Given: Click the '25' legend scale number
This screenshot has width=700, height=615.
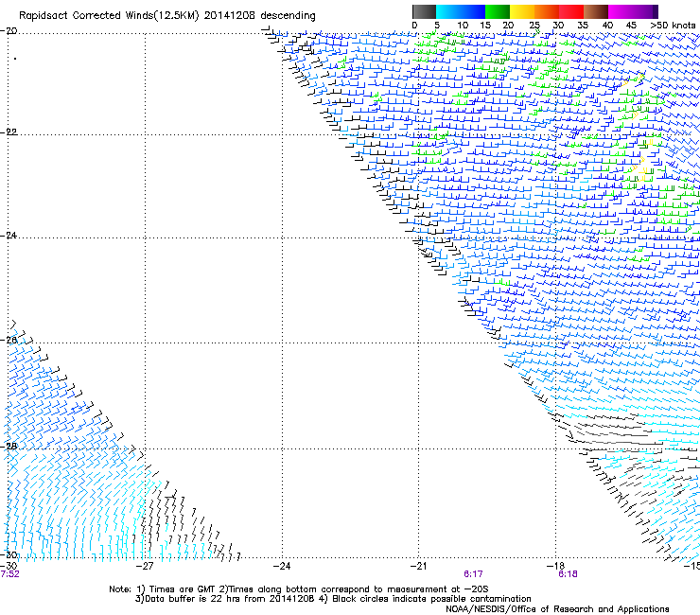Looking at the screenshot, I should [x=534, y=25].
